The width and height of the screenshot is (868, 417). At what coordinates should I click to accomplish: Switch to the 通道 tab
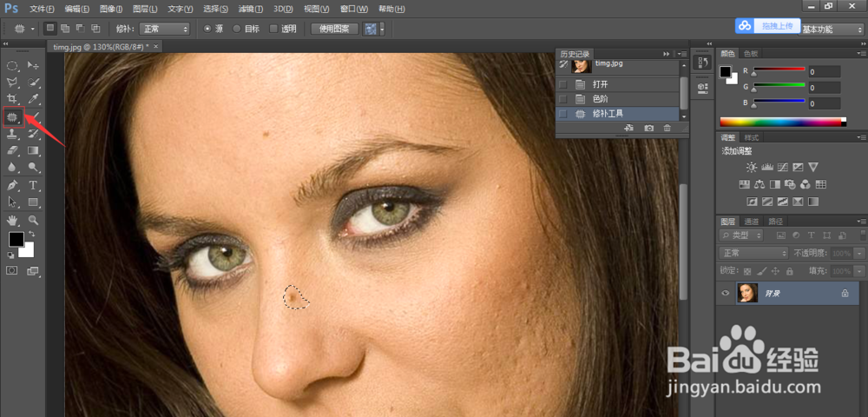click(x=751, y=222)
